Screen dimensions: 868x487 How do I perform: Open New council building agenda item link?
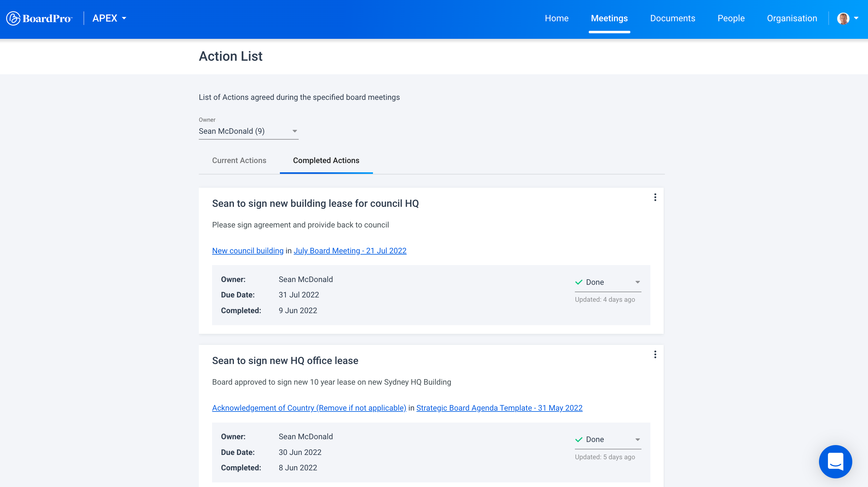(x=248, y=250)
